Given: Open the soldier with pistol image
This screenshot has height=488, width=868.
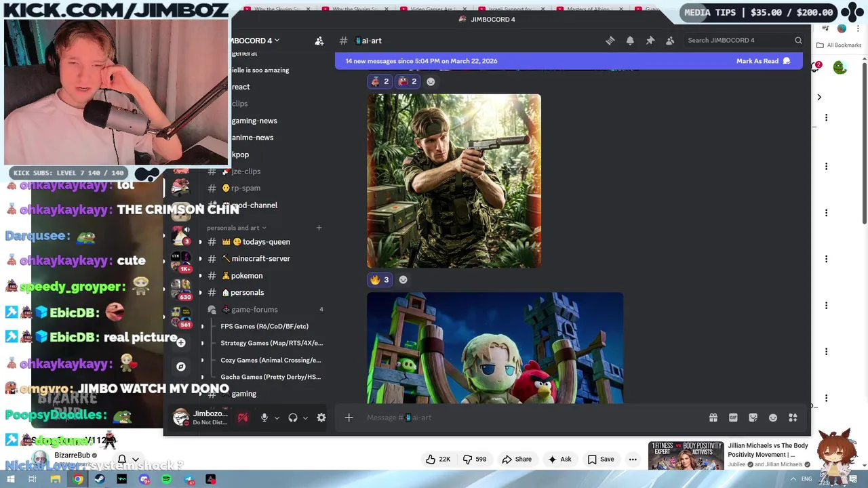Looking at the screenshot, I should [454, 181].
